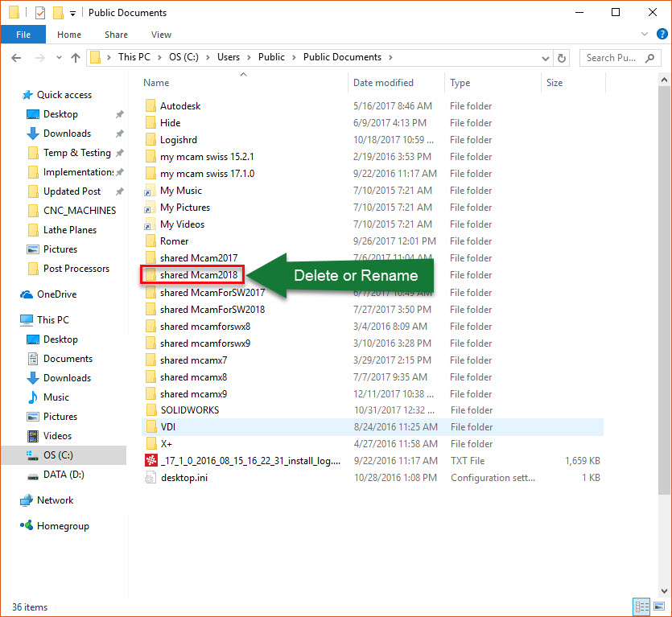This screenshot has height=617, width=672.
Task: Sort by Date modified column header
Action: [x=383, y=83]
